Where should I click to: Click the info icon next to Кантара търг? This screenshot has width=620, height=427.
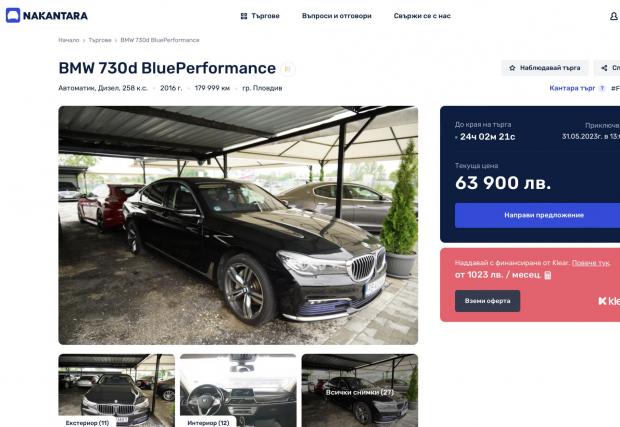tap(602, 88)
